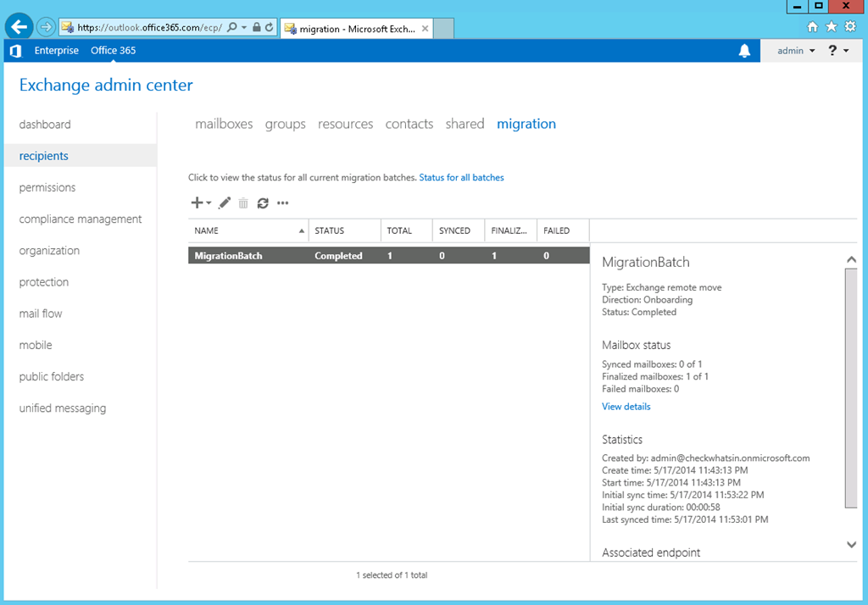Open the more options ellipsis
Viewport: 868px width, 605px height.
click(283, 203)
